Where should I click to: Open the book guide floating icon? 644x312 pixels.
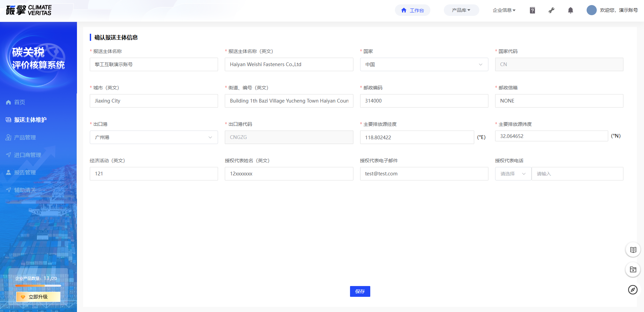pos(633,250)
